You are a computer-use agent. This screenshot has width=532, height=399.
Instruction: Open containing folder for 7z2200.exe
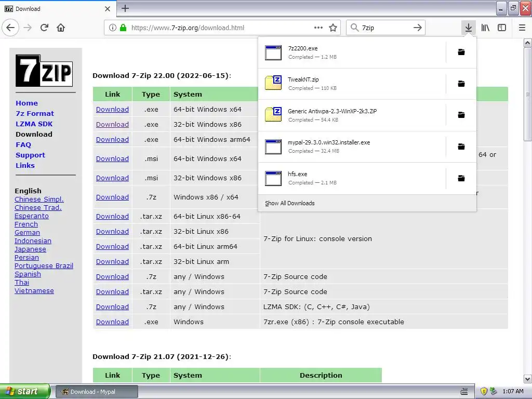[461, 52]
